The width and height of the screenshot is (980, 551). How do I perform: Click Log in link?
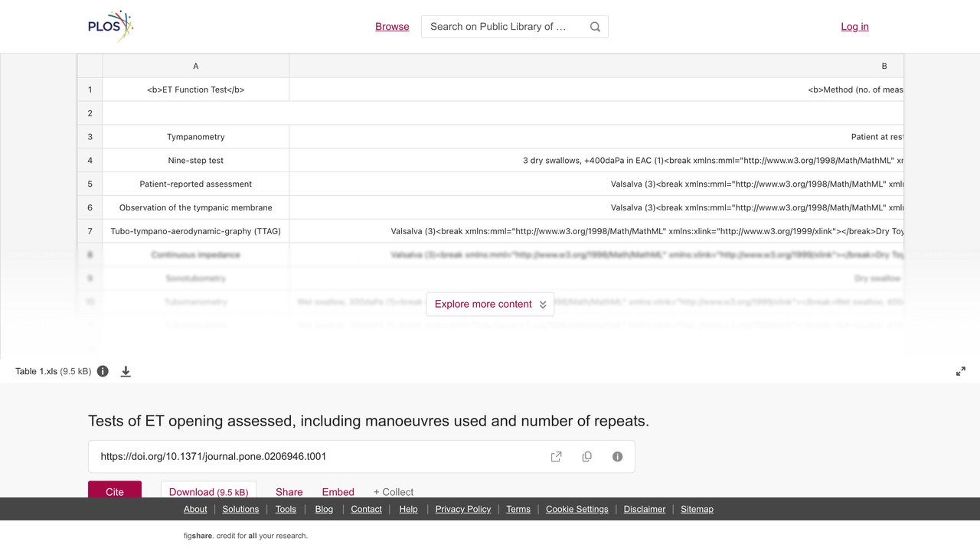coord(854,27)
